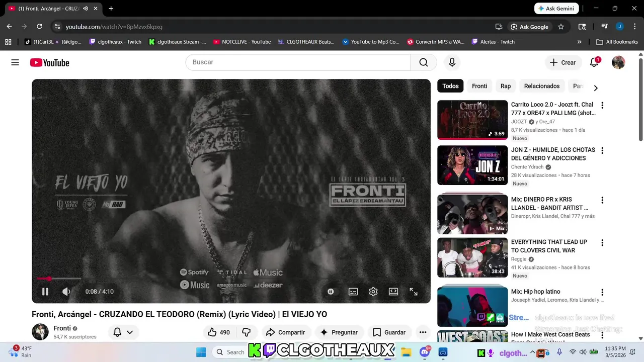Click the search magnifier button

point(424,62)
